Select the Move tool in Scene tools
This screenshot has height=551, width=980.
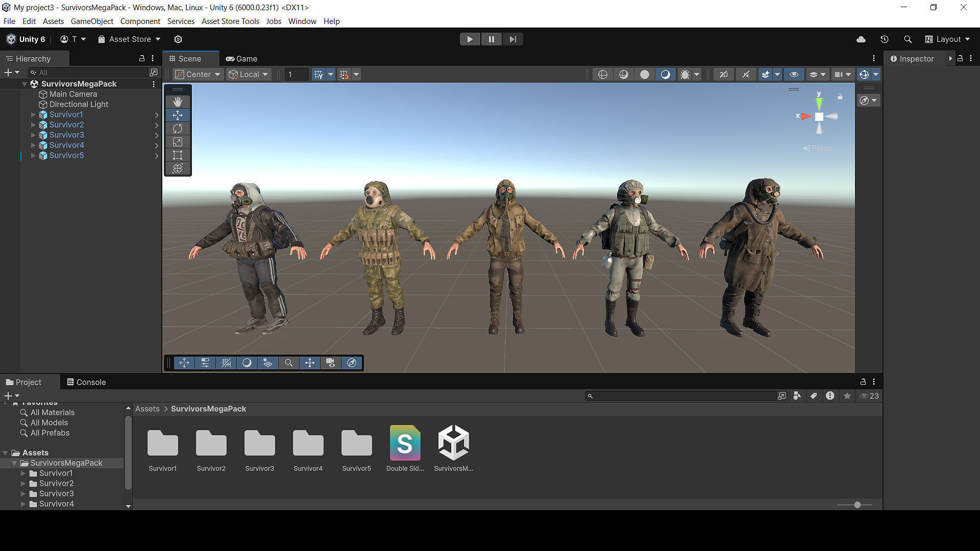point(178,115)
